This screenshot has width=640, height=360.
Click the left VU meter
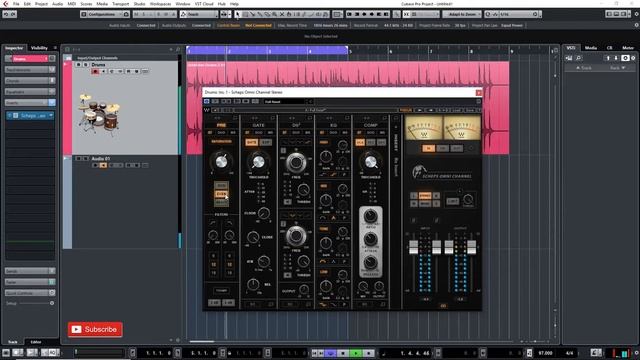pyautogui.click(x=424, y=128)
